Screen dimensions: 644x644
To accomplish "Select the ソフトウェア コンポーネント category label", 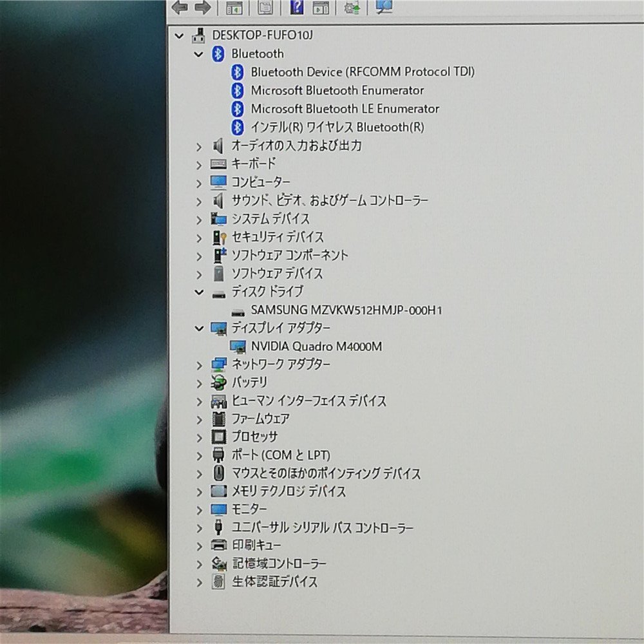I will (x=290, y=255).
